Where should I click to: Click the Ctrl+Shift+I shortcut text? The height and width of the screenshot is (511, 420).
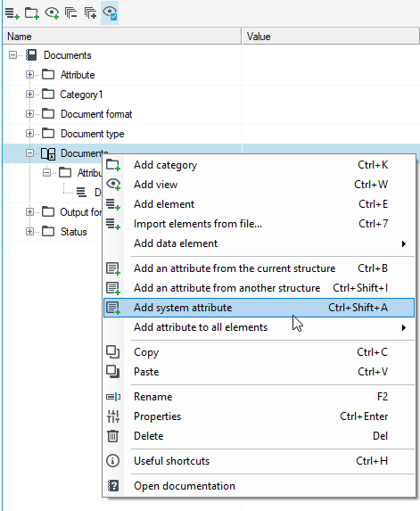point(360,288)
